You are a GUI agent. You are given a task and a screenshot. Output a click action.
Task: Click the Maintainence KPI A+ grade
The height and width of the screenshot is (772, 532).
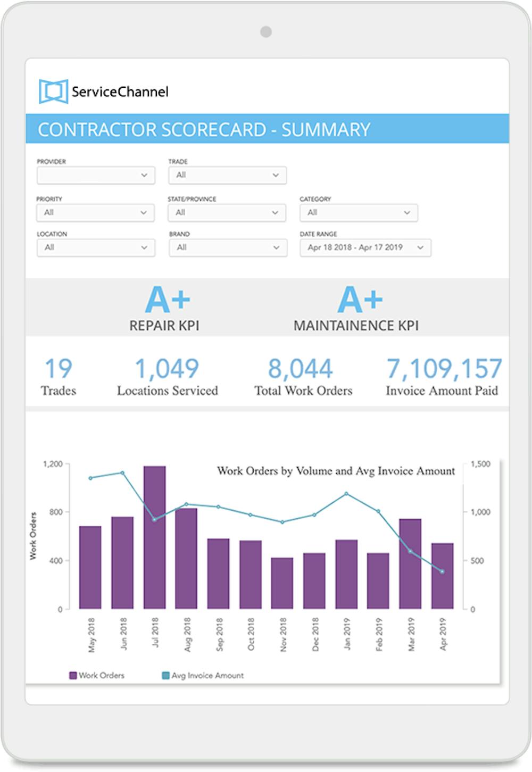pyautogui.click(x=360, y=300)
